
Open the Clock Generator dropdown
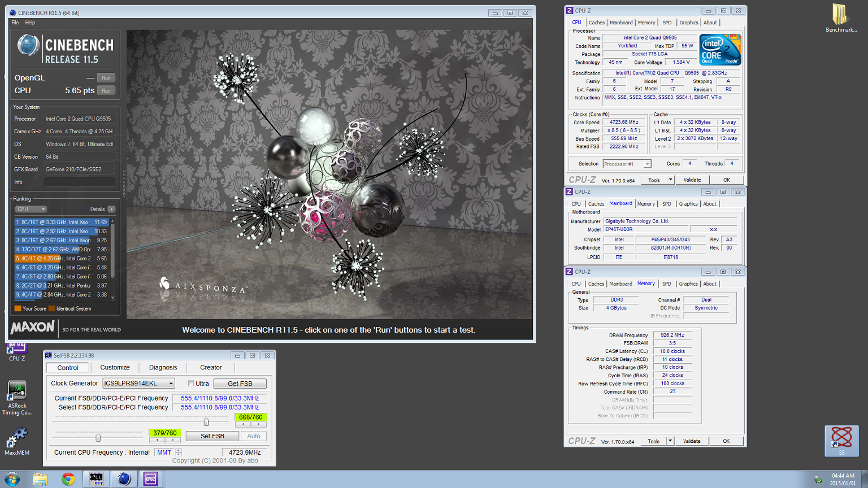pyautogui.click(x=138, y=384)
